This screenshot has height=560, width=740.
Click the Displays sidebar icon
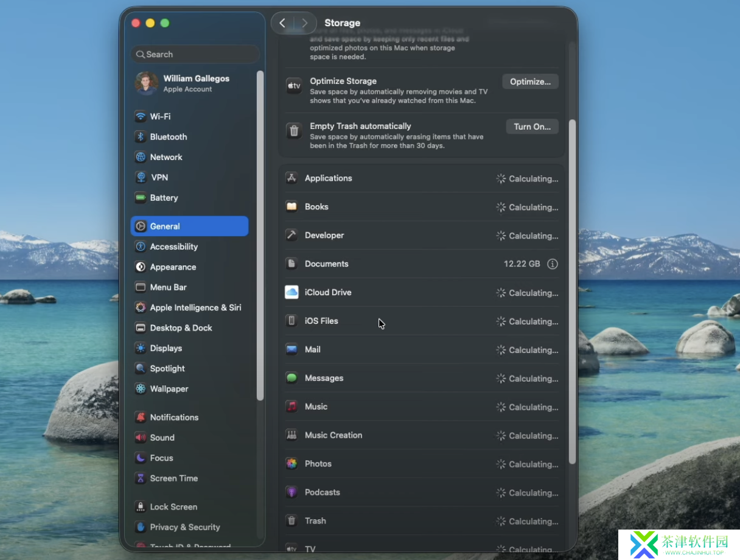[141, 348]
